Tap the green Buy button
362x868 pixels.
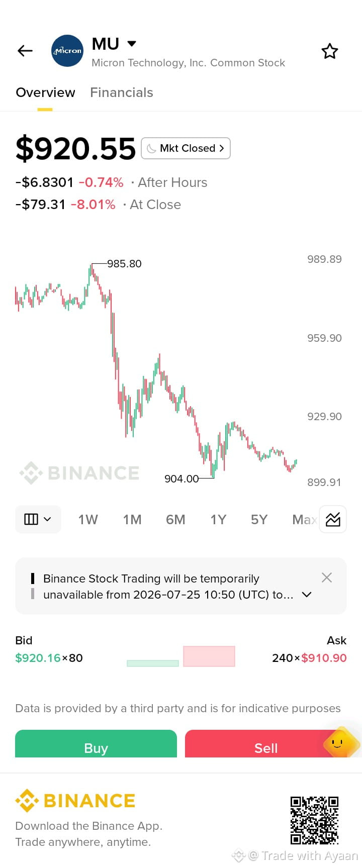[96, 744]
